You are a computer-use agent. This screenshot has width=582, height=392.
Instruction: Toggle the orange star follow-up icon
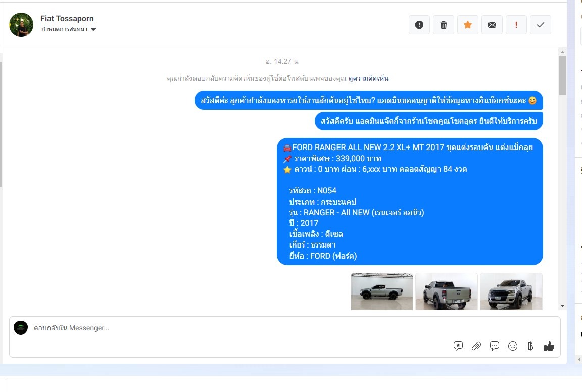pos(468,25)
